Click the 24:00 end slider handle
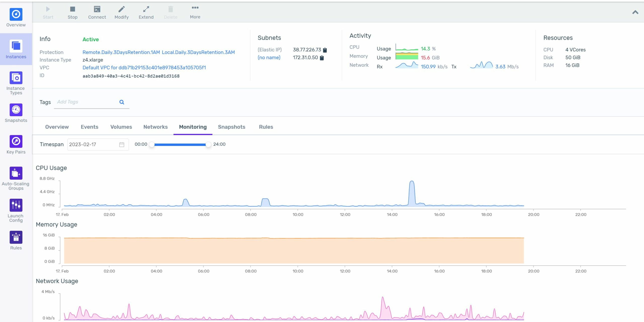 coord(208,145)
